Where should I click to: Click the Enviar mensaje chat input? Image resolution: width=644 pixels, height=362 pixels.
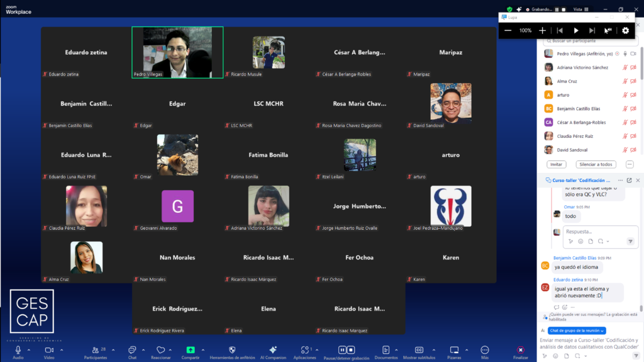point(589,343)
